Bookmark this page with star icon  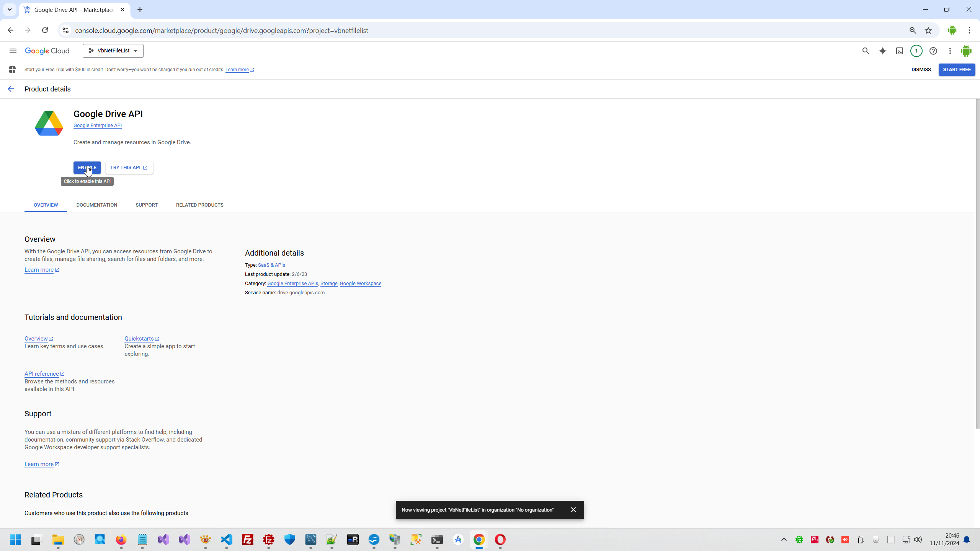point(928,31)
